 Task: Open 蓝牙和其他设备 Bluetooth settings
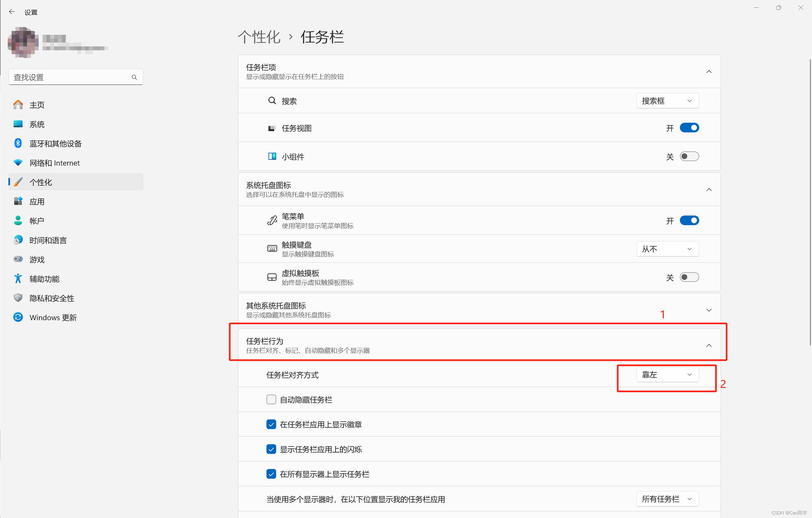point(55,144)
